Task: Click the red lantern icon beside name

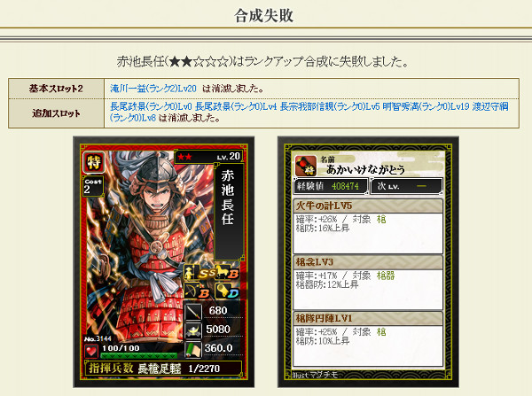Action: 306,166
